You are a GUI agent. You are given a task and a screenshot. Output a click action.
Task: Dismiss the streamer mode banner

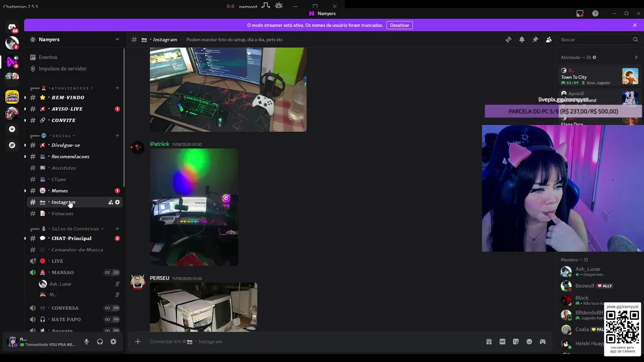(635, 25)
